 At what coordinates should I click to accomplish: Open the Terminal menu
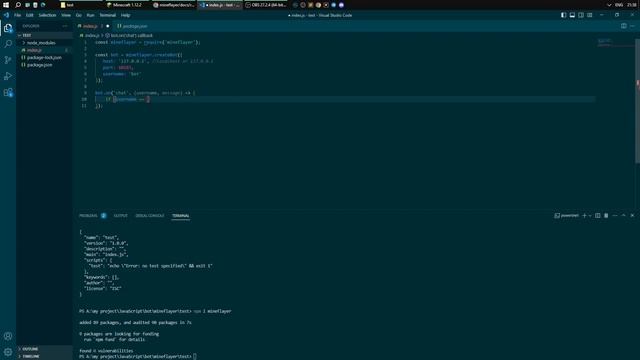coord(108,15)
